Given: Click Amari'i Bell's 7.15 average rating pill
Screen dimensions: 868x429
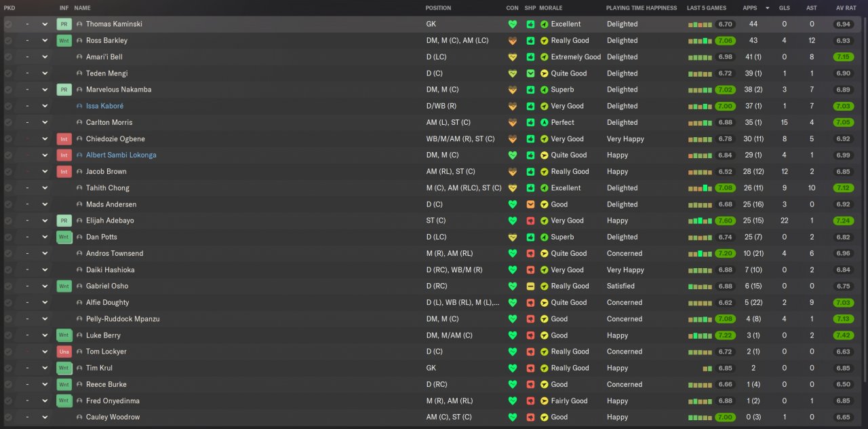Looking at the screenshot, I should click(x=843, y=57).
